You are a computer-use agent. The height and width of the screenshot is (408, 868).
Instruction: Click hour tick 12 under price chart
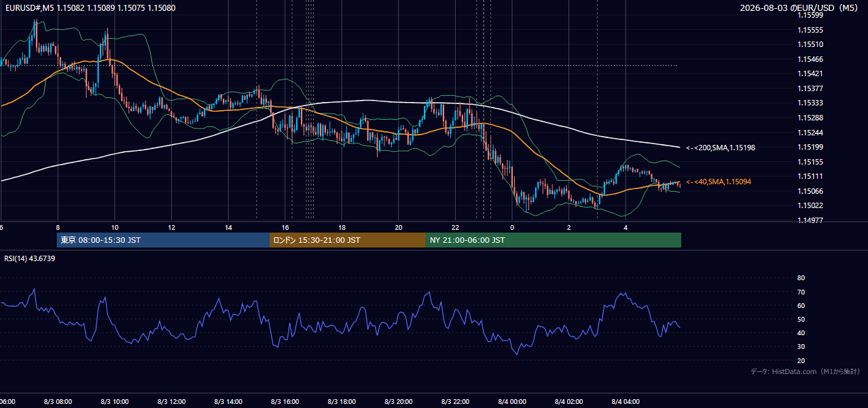pos(172,227)
